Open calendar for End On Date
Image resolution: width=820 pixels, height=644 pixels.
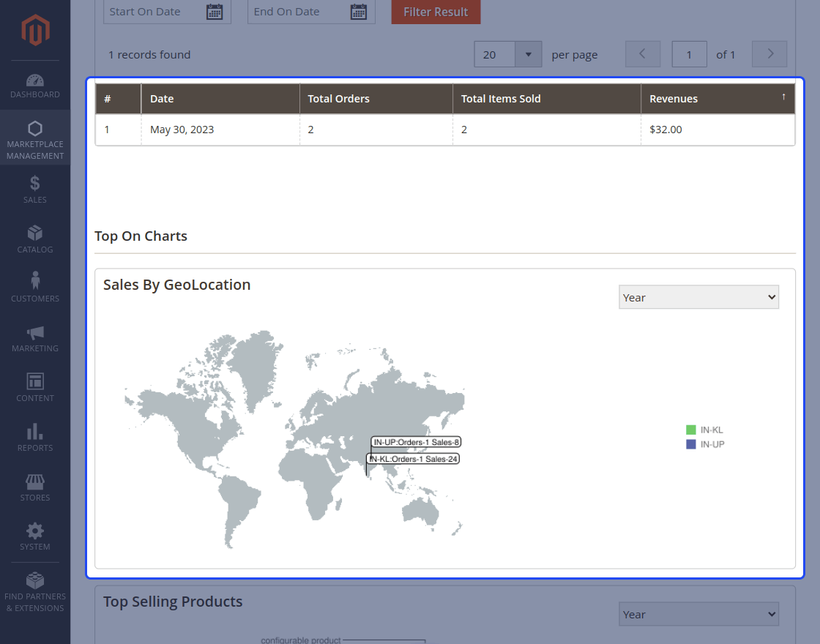point(359,12)
